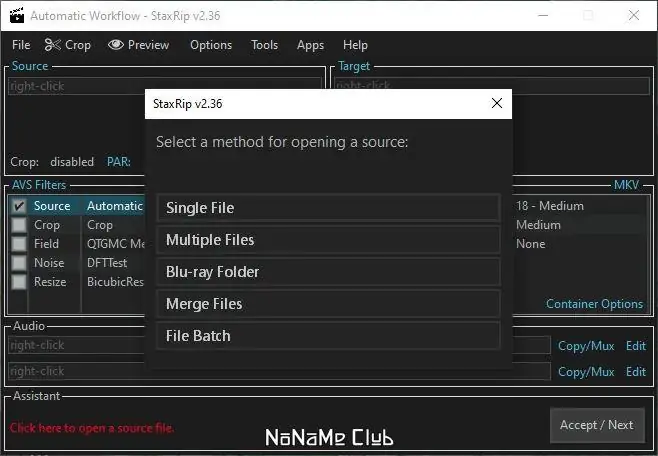Open the Help menu

click(x=355, y=45)
